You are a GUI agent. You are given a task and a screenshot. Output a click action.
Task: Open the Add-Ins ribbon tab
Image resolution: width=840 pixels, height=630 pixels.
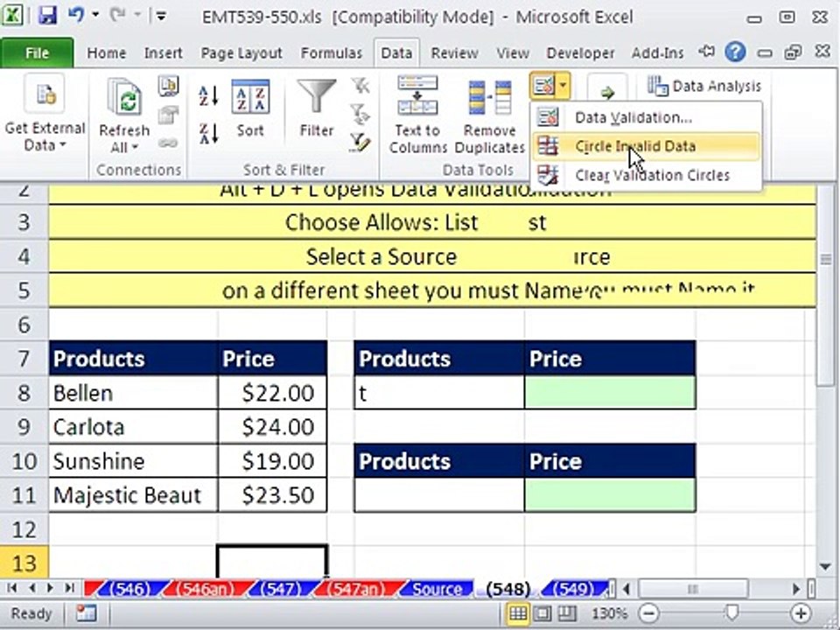(657, 53)
